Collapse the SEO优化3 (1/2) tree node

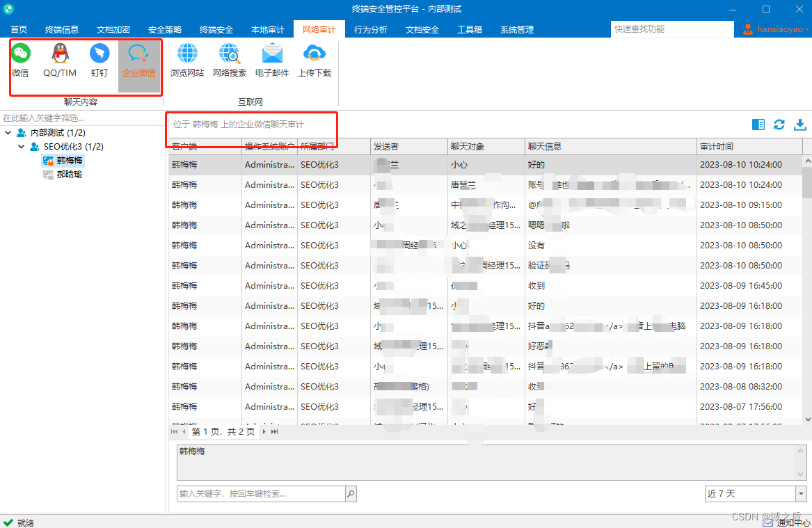click(x=22, y=147)
